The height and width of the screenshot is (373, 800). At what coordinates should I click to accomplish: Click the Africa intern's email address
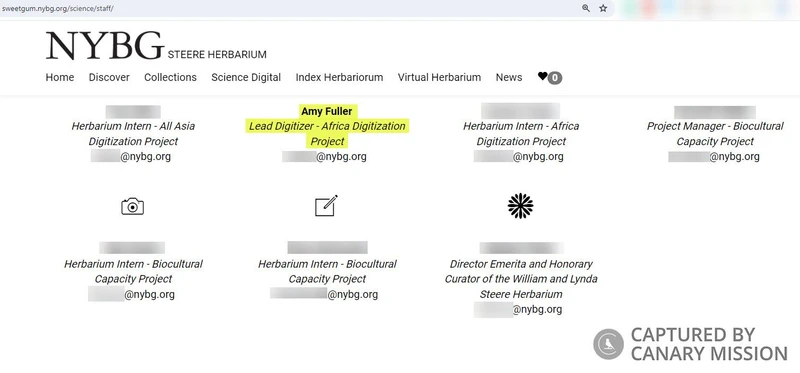click(518, 157)
